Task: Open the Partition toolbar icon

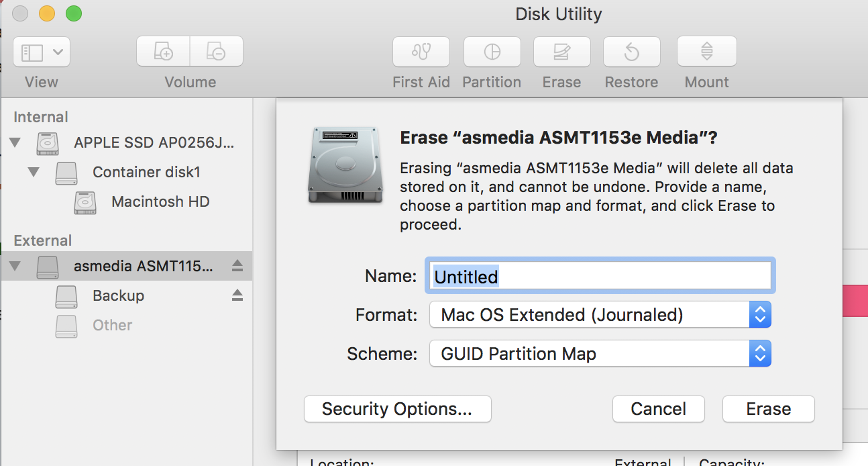Action: (492, 52)
